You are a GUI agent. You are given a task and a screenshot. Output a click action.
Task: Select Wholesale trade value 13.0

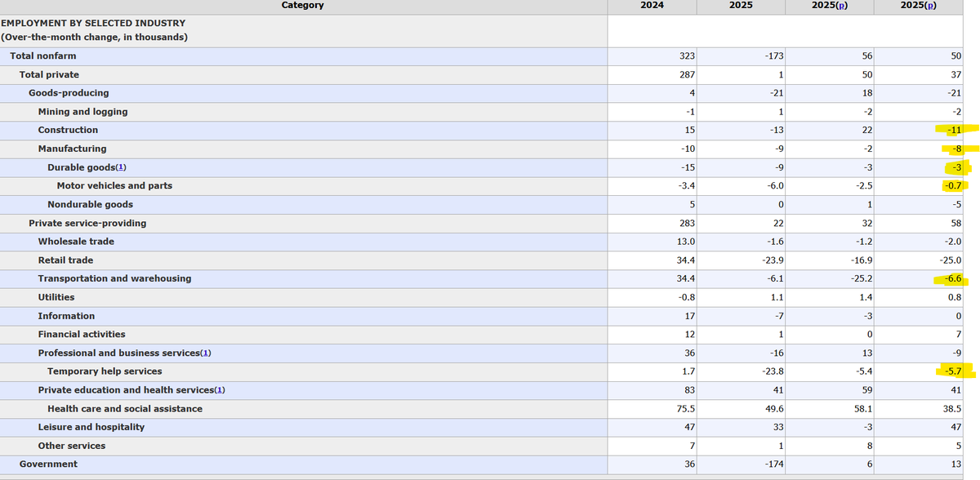point(685,242)
